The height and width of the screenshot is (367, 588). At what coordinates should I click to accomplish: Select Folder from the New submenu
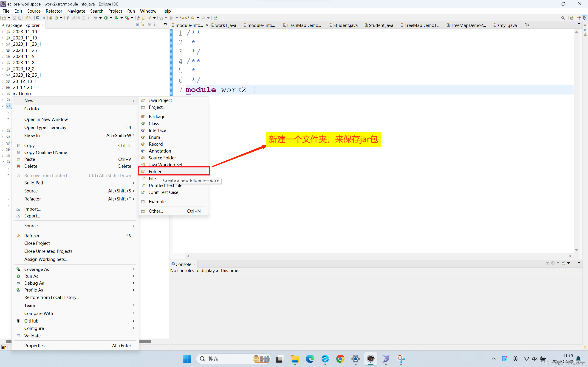tap(155, 171)
